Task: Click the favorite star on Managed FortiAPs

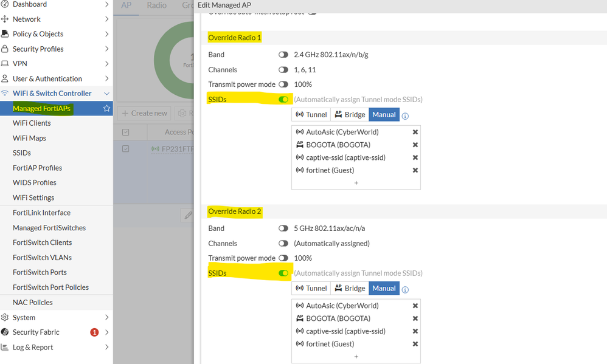Action: [106, 108]
